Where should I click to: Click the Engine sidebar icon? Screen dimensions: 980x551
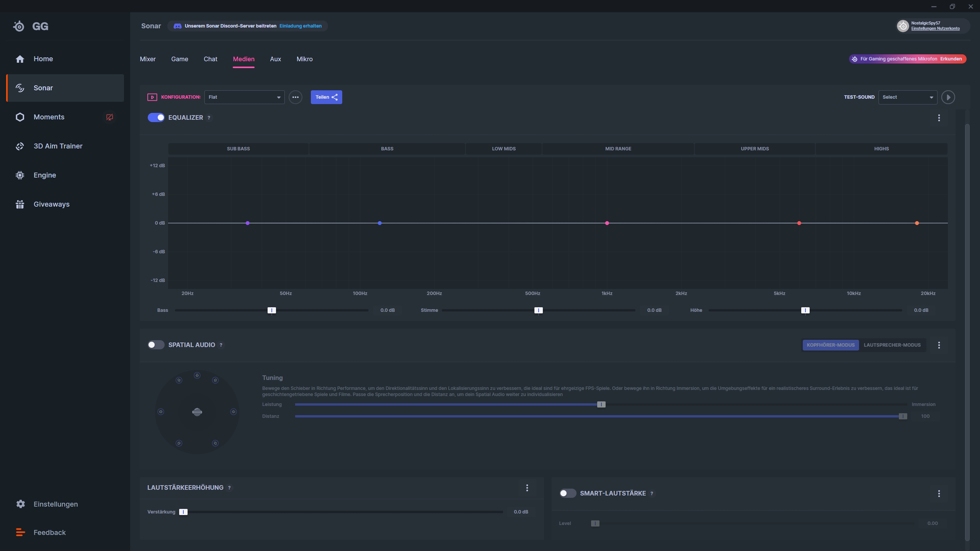(x=20, y=175)
